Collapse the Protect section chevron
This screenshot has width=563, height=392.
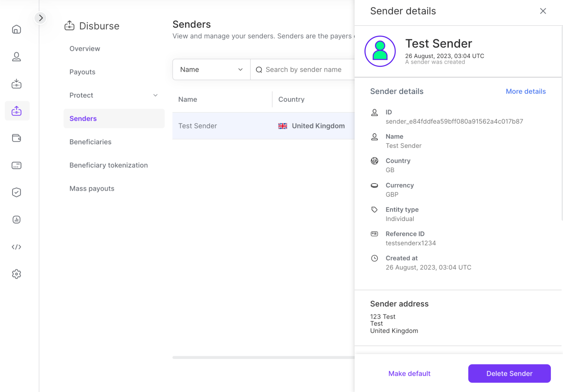[155, 95]
